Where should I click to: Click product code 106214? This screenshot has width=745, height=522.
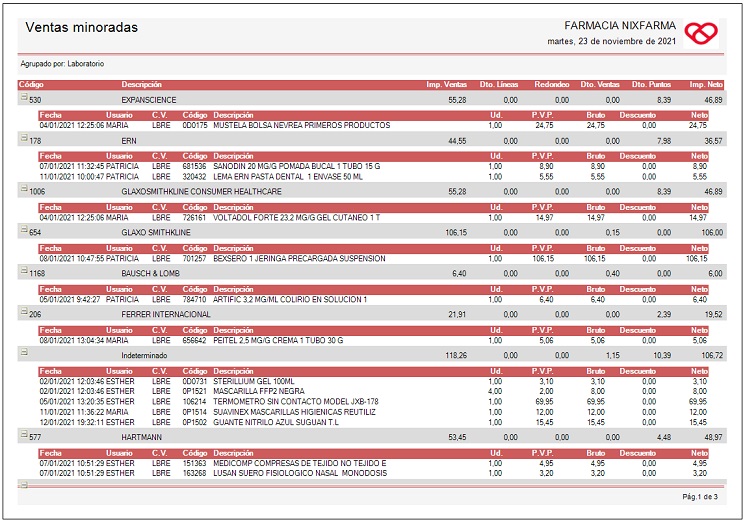[195, 402]
